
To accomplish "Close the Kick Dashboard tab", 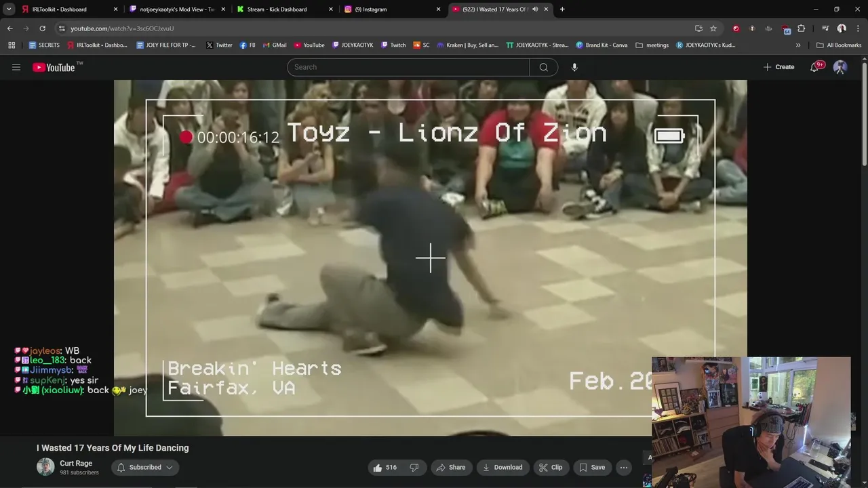I will (331, 9).
